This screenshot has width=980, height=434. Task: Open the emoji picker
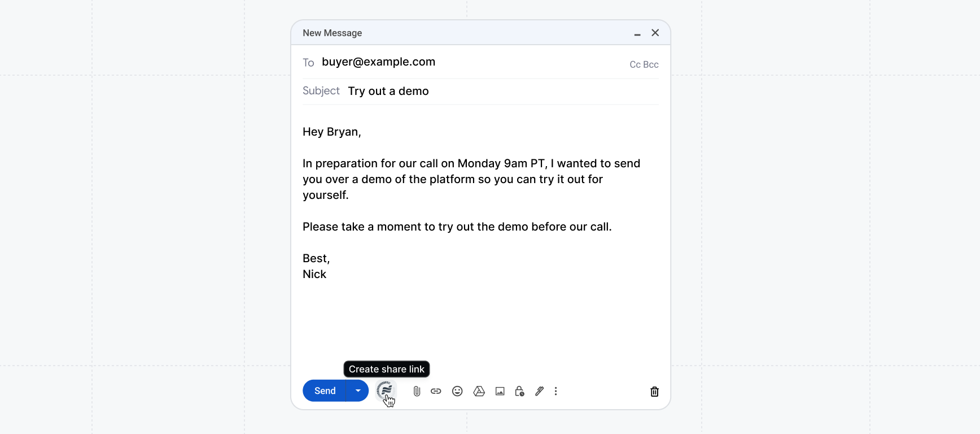tap(457, 391)
